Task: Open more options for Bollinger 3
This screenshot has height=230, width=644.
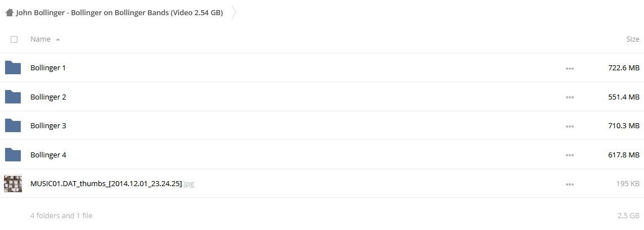Action: [x=569, y=126]
